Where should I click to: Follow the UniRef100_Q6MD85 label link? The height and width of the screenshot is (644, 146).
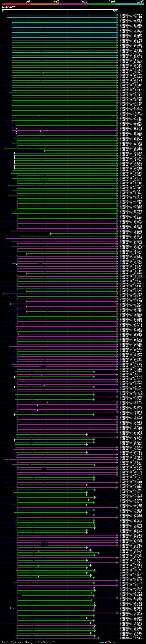click(131, 93)
